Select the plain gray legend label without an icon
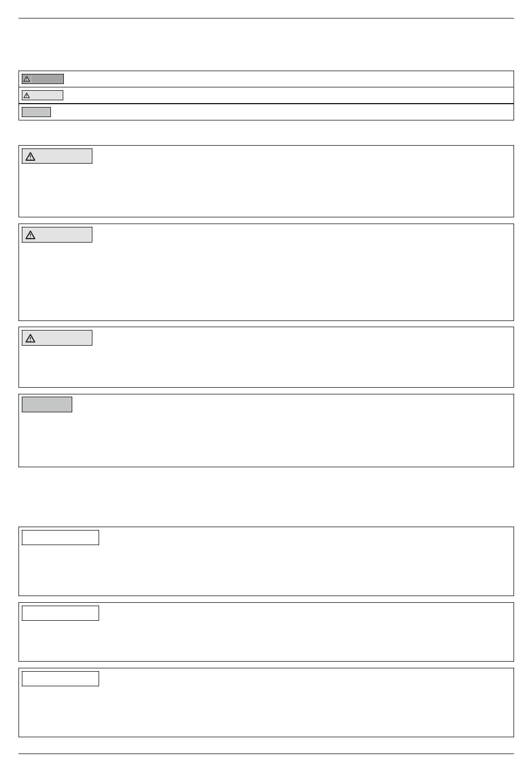Image resolution: width=532 pixels, height=772 pixels. [36, 112]
